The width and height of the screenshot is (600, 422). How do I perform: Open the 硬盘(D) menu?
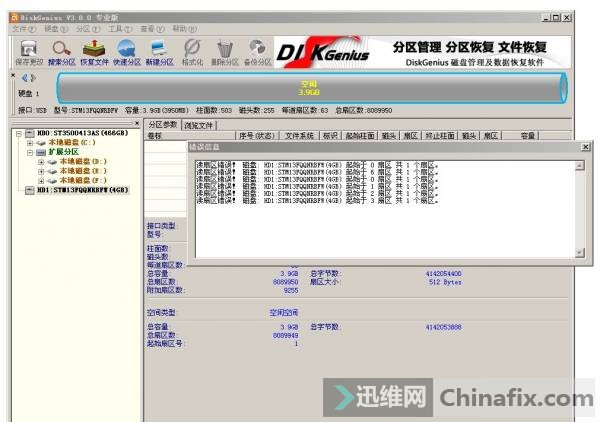[56, 29]
